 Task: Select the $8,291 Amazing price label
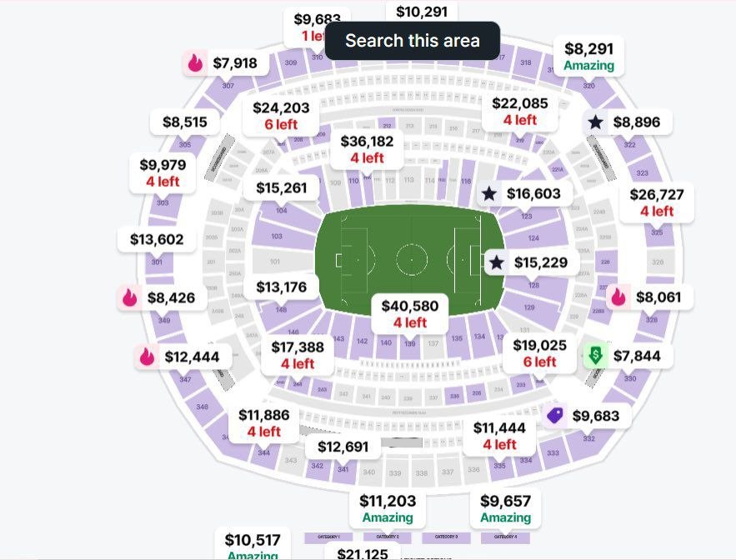pyautogui.click(x=589, y=57)
